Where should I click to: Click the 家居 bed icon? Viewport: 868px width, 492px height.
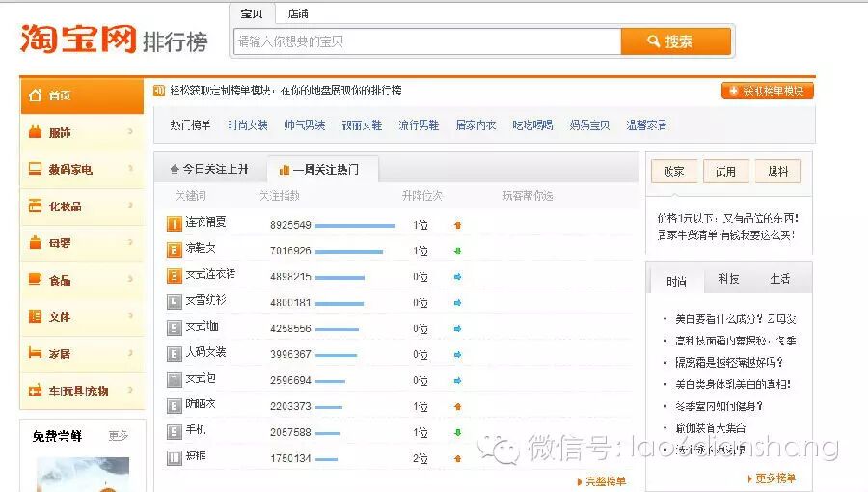click(36, 352)
